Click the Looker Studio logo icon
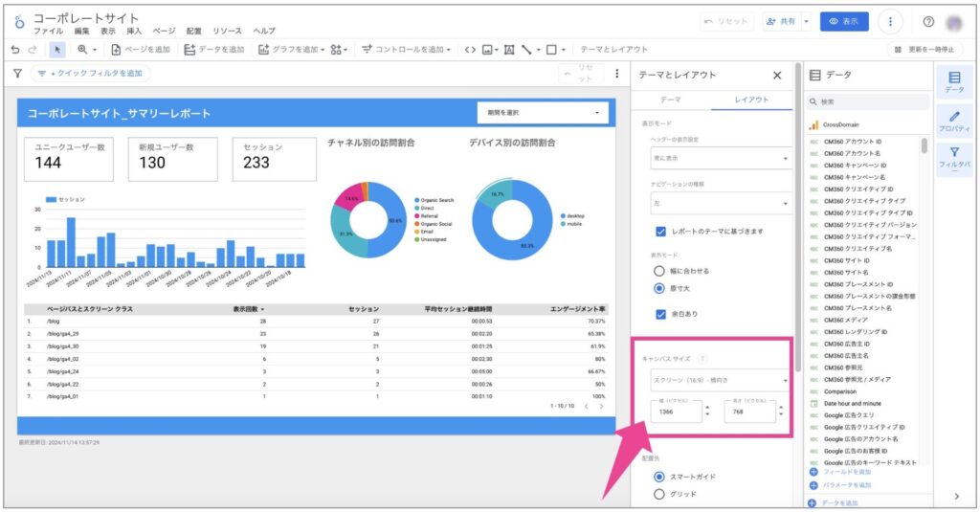The width and height of the screenshot is (980, 512). 19,23
